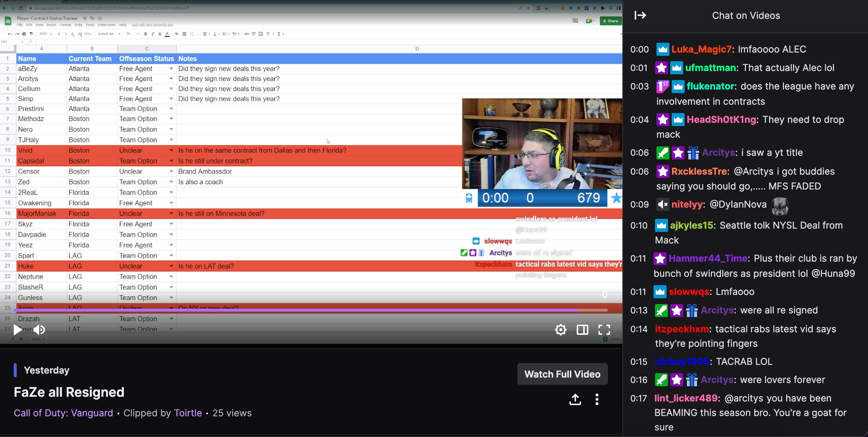Open the three-dot more options menu
The width and height of the screenshot is (868, 437).
tap(597, 399)
